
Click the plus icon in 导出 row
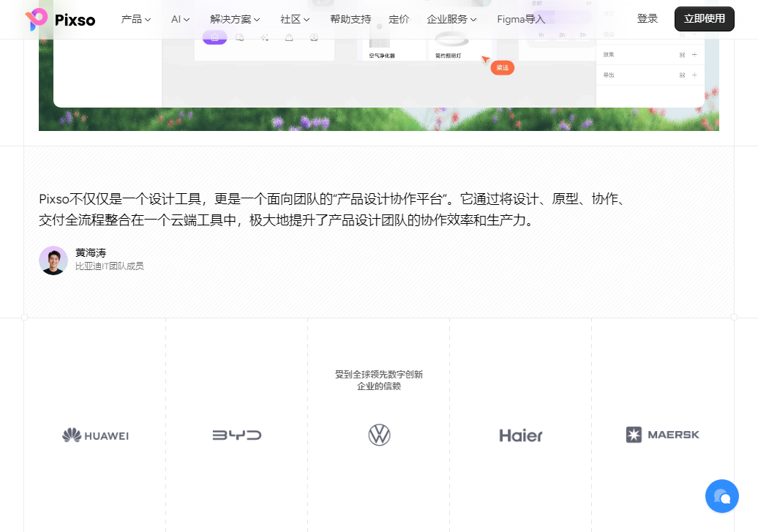694,75
